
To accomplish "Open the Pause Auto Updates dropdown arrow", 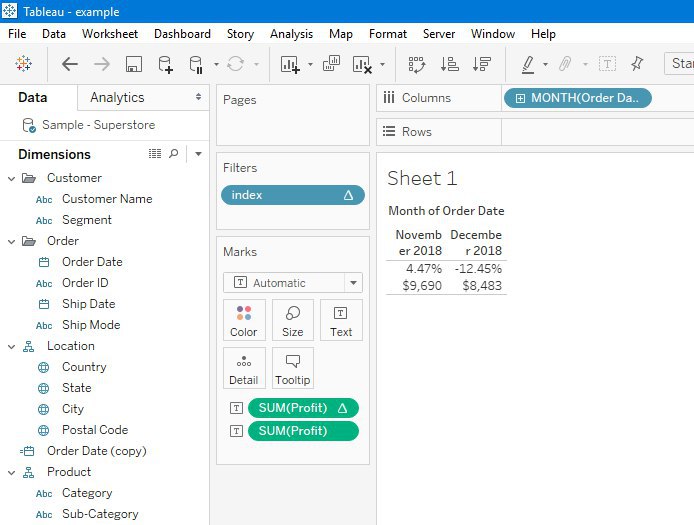I will click(216, 64).
